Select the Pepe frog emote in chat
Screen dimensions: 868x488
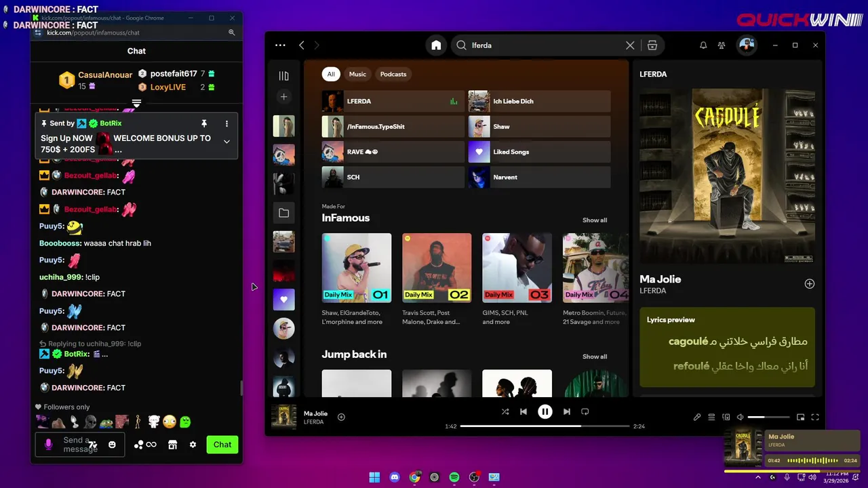106,422
